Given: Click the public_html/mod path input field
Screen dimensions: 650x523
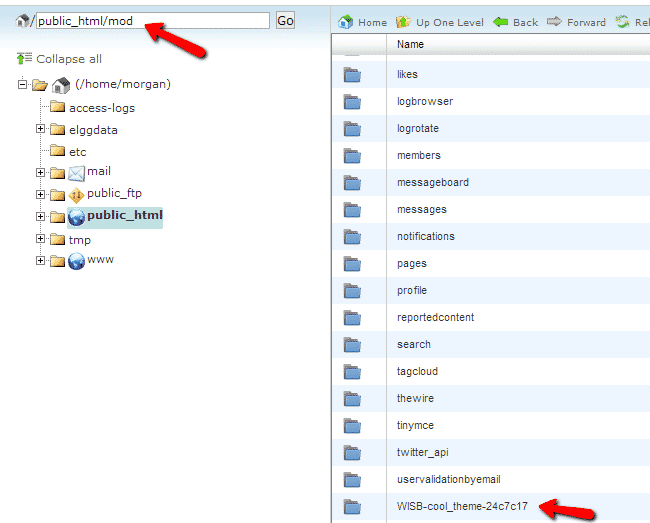Looking at the screenshot, I should coord(153,20).
